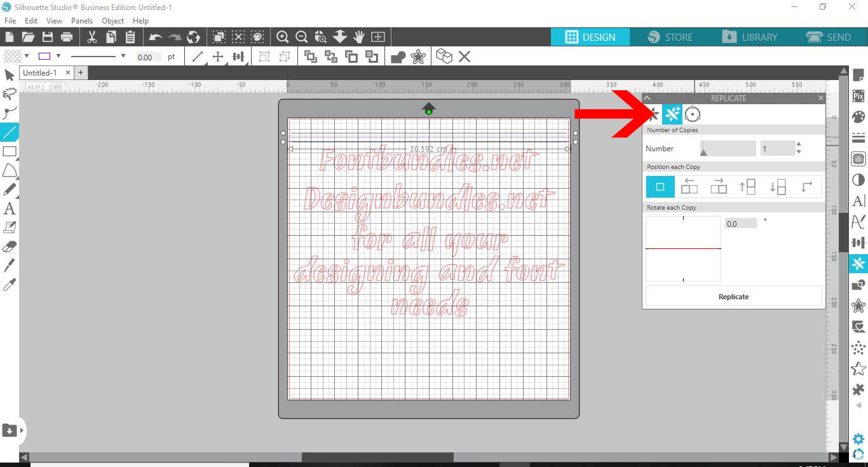Add a new document tab
Viewport: 868px width, 467px height.
[81, 73]
